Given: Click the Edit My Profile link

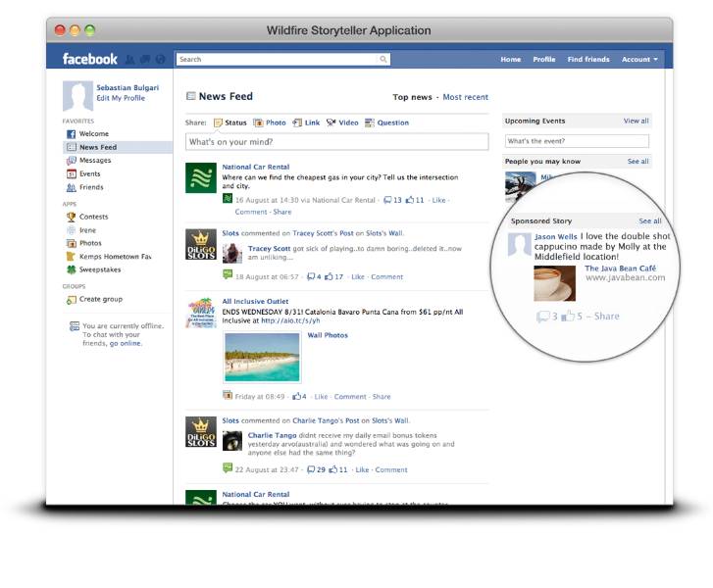Looking at the screenshot, I should (121, 98).
